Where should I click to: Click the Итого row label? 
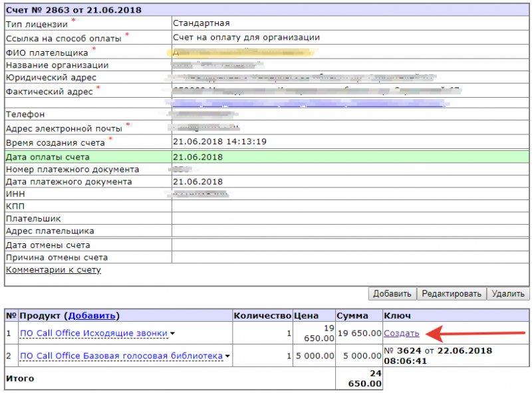[20, 378]
